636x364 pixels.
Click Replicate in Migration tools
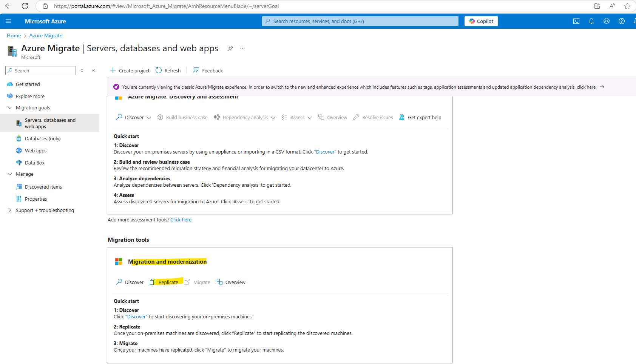point(164,282)
